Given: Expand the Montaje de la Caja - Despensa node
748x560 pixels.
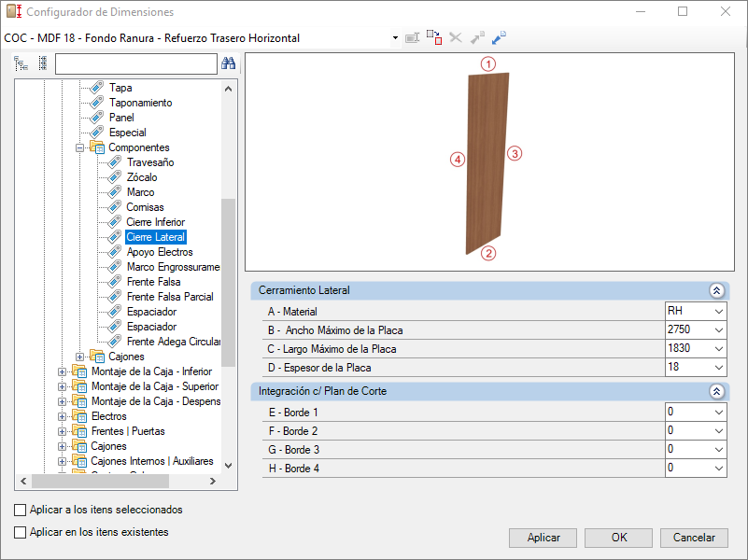Looking at the screenshot, I should click(x=62, y=401).
